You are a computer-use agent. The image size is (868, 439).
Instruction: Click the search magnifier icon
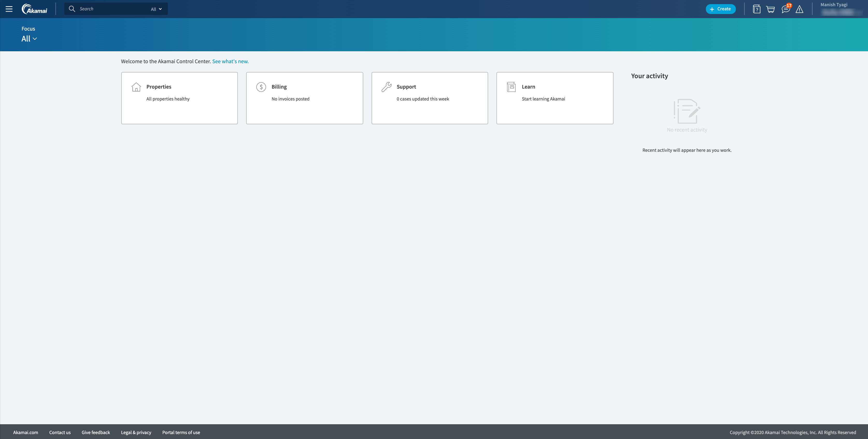(x=72, y=9)
